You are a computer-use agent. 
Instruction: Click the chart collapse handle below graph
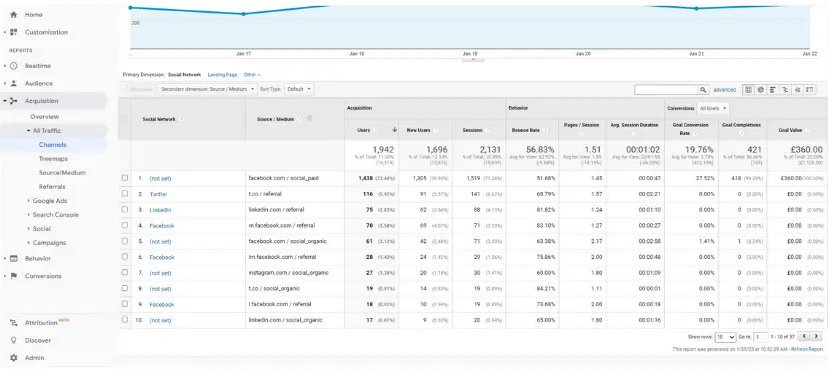tap(473, 59)
